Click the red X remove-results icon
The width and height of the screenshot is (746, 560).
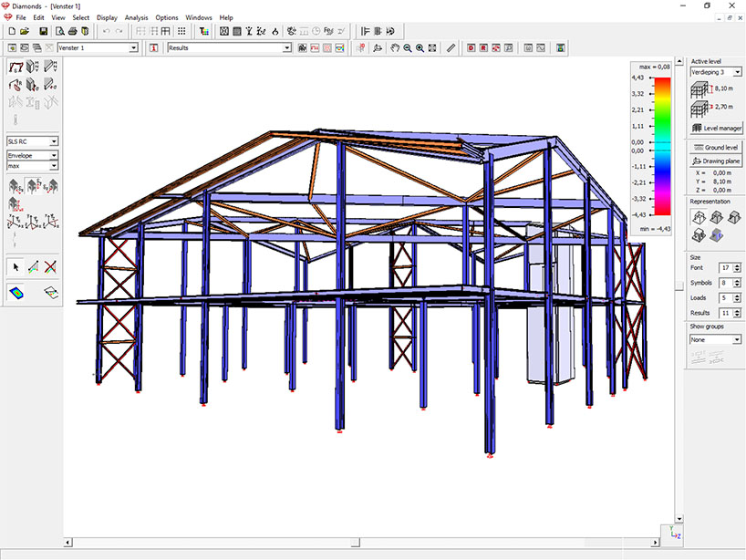(x=50, y=267)
